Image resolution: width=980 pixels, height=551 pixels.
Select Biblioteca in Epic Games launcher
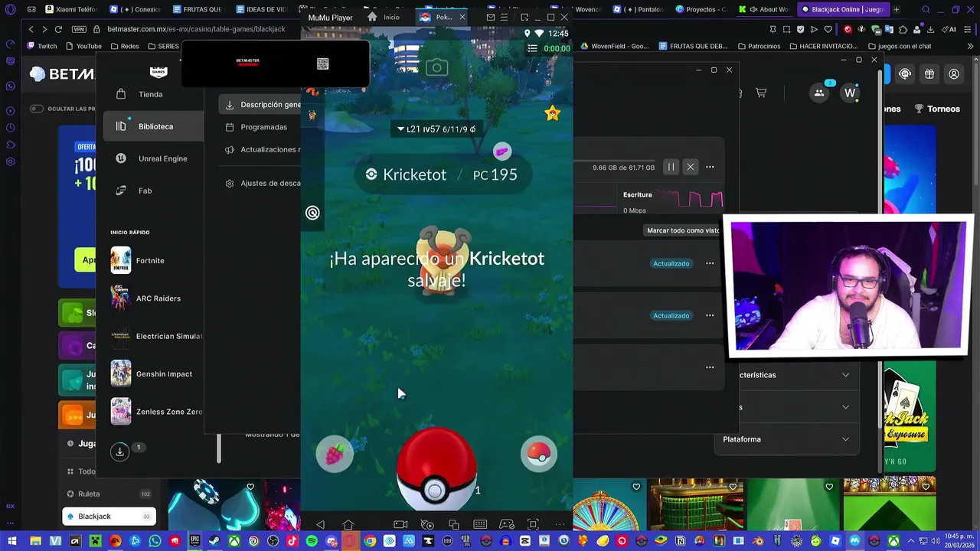click(x=154, y=126)
